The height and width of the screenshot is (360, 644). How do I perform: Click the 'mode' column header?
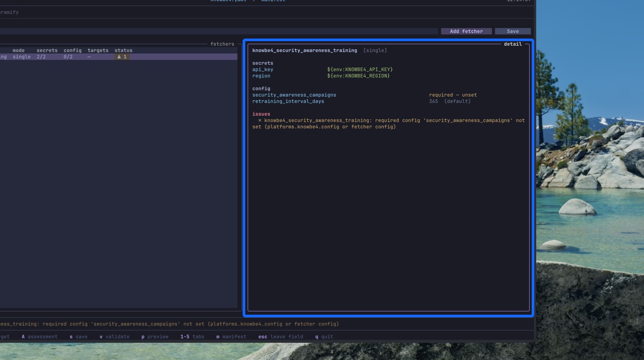(x=19, y=51)
